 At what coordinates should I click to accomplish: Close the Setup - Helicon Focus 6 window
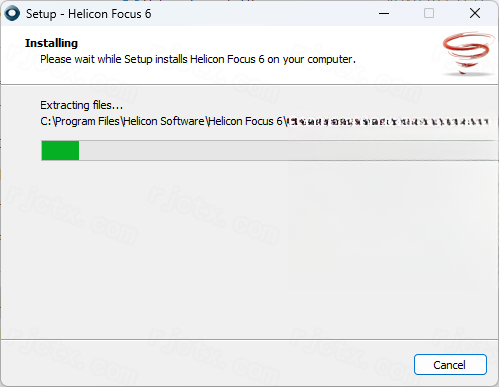click(x=475, y=14)
